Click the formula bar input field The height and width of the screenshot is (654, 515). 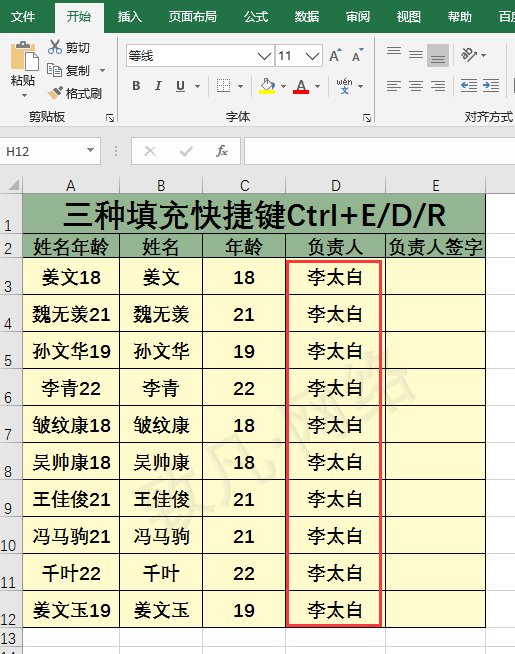point(379,151)
